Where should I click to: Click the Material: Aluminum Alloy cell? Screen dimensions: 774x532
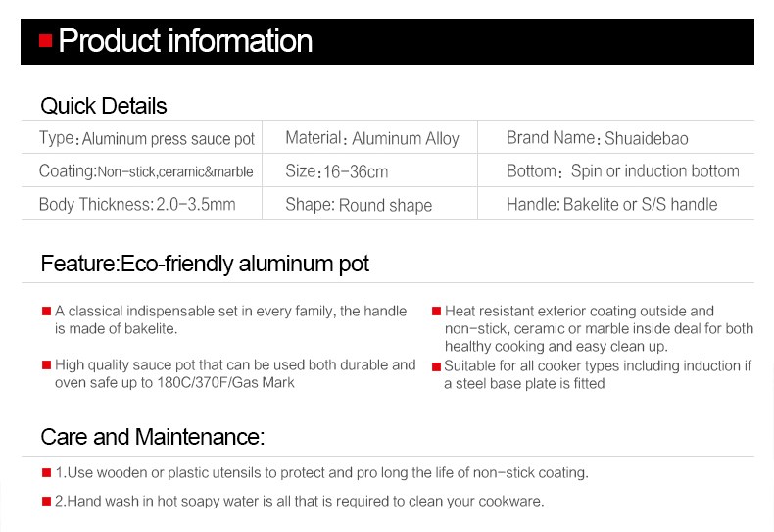coord(369,137)
